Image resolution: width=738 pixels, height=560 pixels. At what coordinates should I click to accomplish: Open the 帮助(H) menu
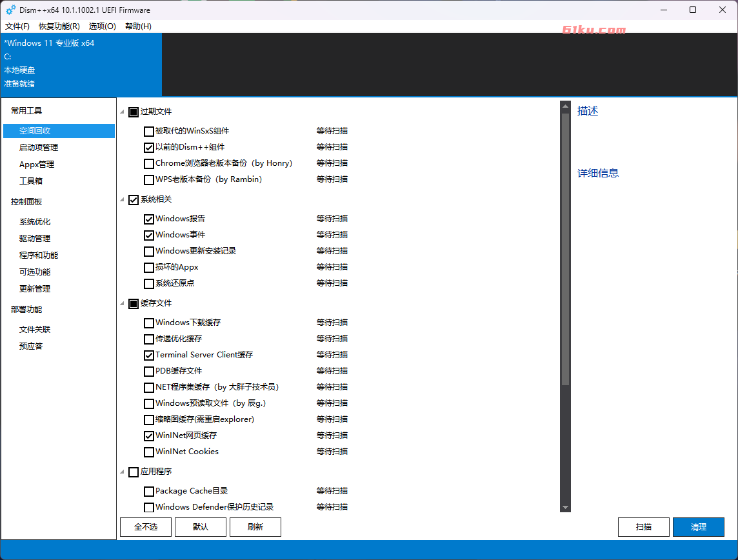138,26
